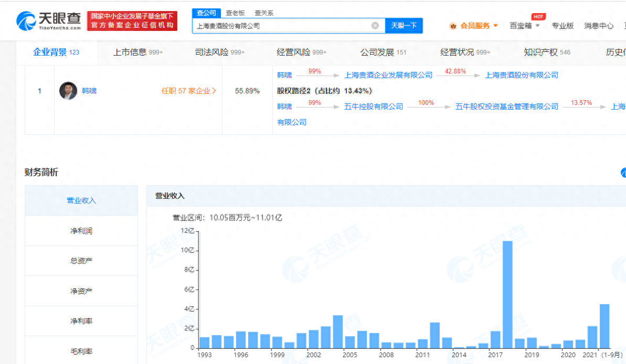The height and width of the screenshot is (364, 626).
Task: Open 五牛股权投资基金管理有限公司 link
Action: 507,106
